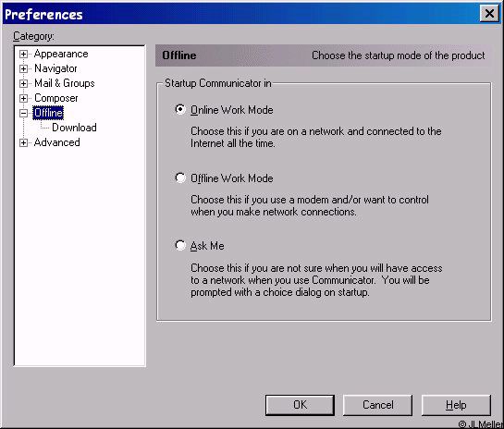The width and height of the screenshot is (504, 429).
Task: Select the Appearance category label
Action: [61, 54]
